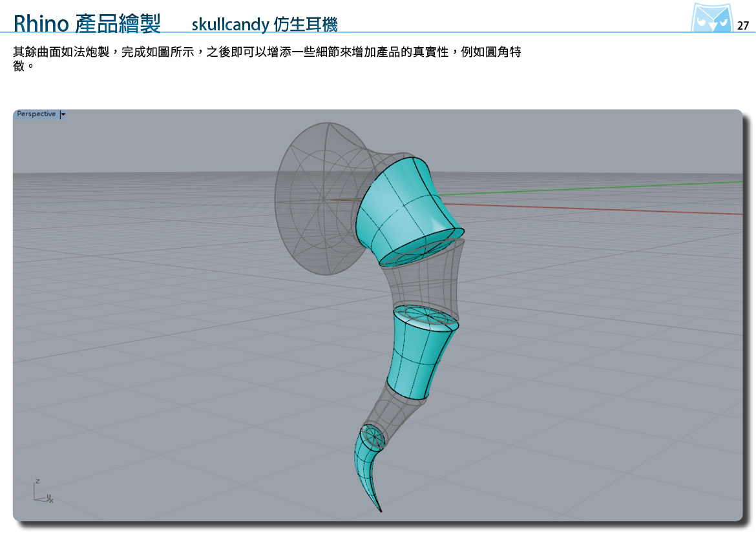Click the page number 27
The width and height of the screenshot is (756, 534).
pyautogui.click(x=743, y=26)
